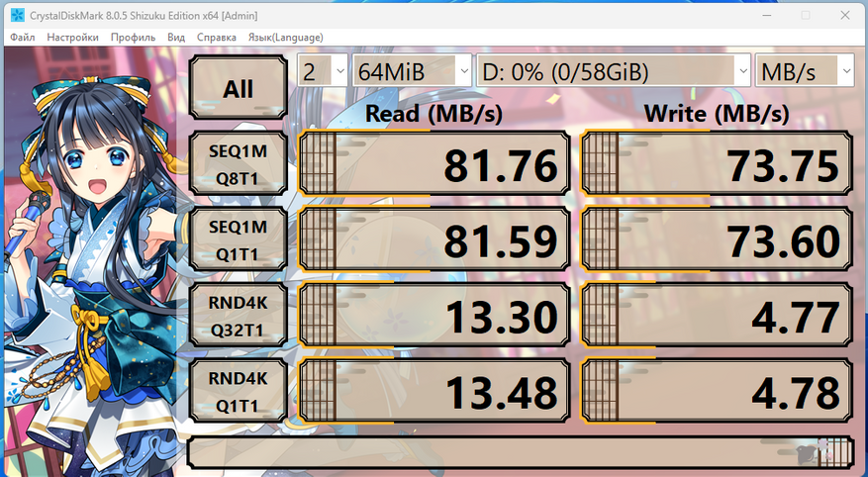The image size is (868, 477).
Task: Open the Настройки menu
Action: point(72,37)
